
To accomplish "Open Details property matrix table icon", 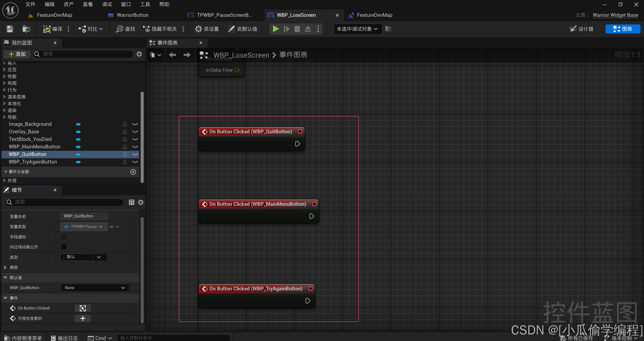I will (x=131, y=202).
